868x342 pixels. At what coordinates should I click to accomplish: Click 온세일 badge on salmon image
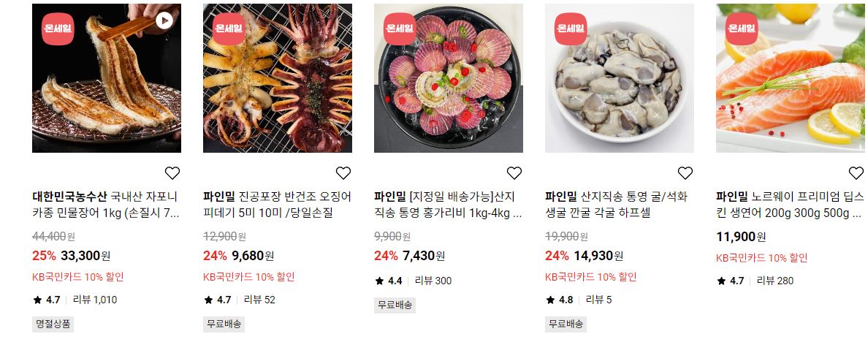(x=742, y=28)
